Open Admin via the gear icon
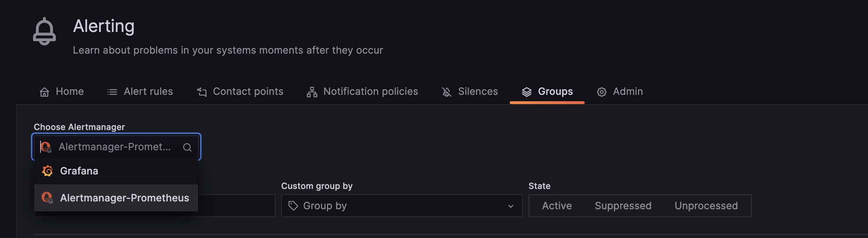The width and height of the screenshot is (868, 238). [602, 92]
